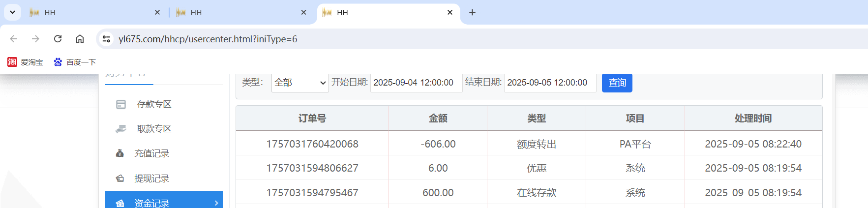Click the 取款专区 hand-cash icon
Image resolution: width=868 pixels, height=208 pixels.
pyautogui.click(x=121, y=129)
